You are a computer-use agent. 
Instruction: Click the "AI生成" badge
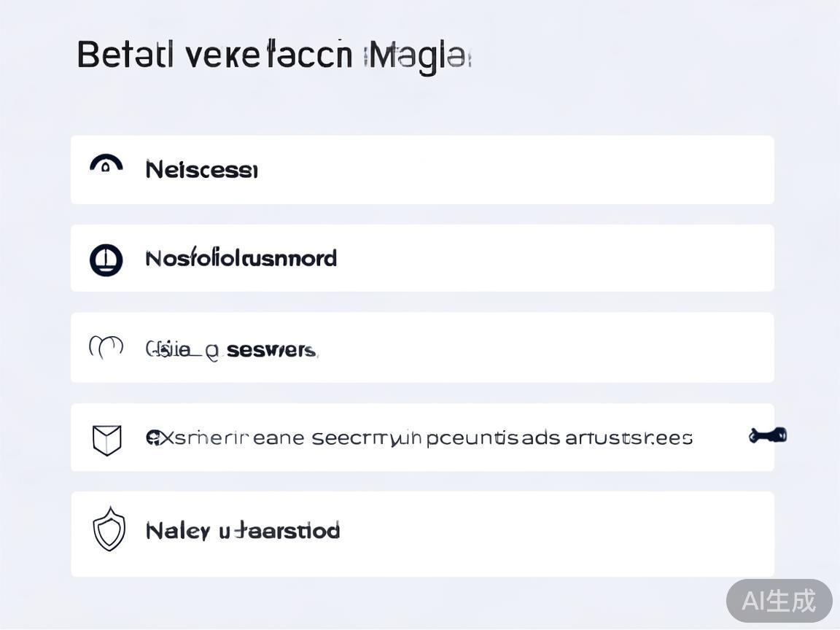tap(779, 601)
